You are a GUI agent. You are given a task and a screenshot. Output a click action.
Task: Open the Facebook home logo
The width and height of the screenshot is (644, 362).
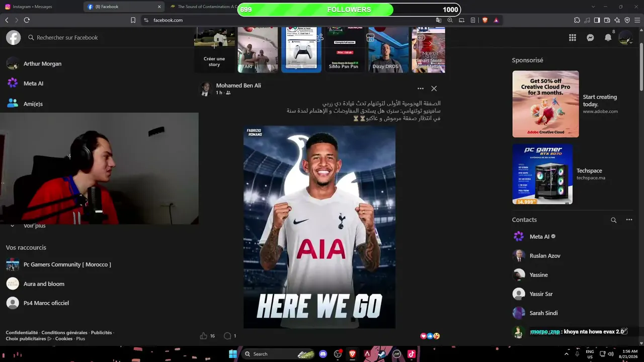[13, 38]
